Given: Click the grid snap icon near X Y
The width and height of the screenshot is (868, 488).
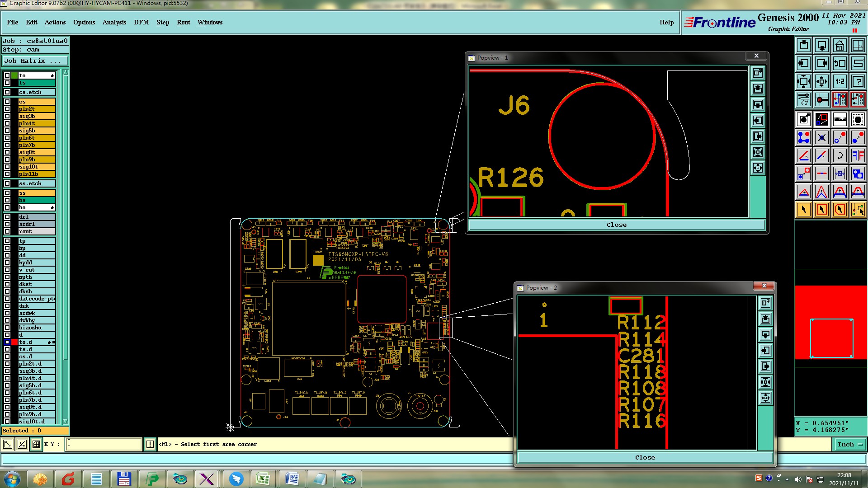Looking at the screenshot, I should 36,444.
